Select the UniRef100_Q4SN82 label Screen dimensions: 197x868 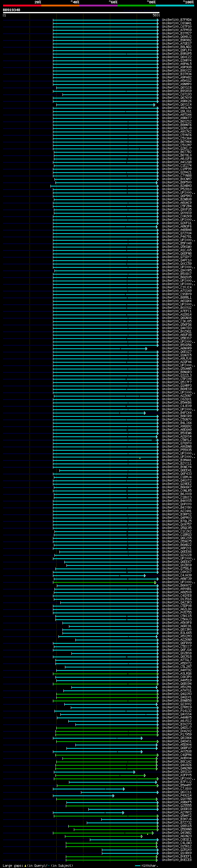point(177,833)
